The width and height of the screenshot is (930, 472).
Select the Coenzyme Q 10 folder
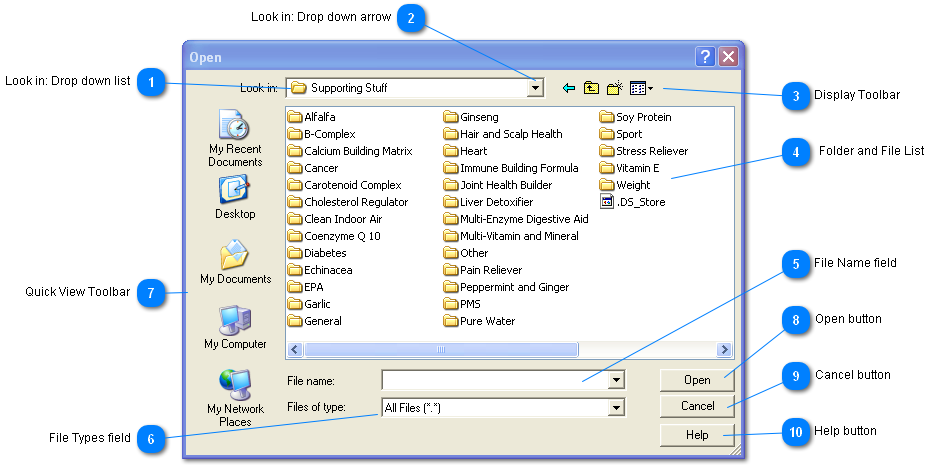pos(334,236)
